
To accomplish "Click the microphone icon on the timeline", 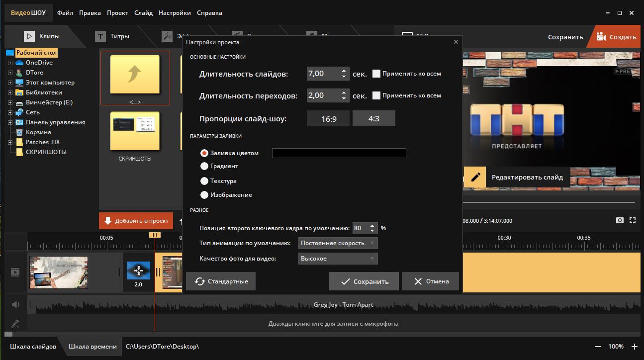I will click(x=15, y=324).
